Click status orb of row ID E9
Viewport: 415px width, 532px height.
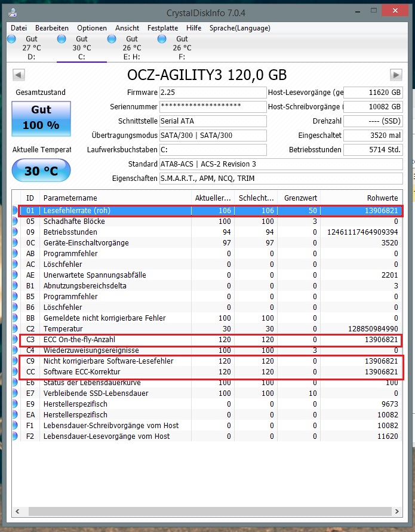coord(15,404)
